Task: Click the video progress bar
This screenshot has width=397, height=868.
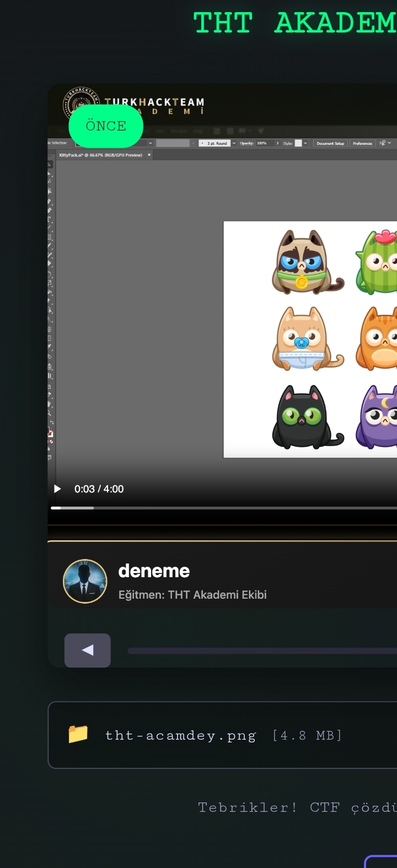Action: coord(224,508)
